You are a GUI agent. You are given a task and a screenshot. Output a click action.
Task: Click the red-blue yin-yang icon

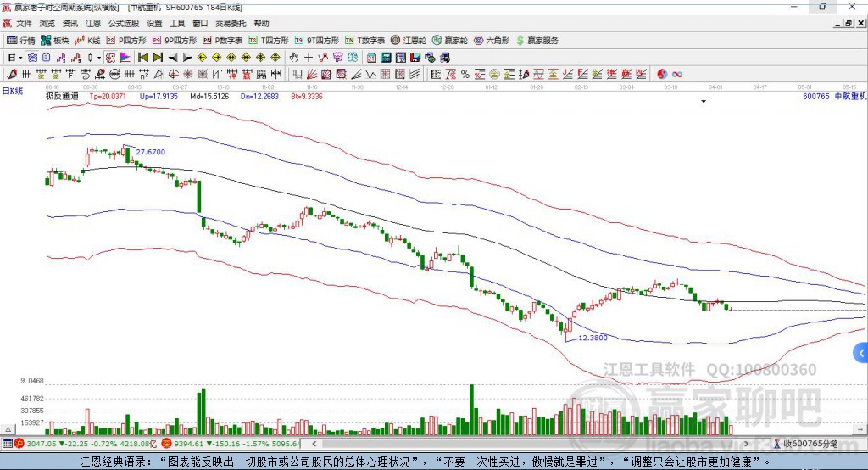point(662,75)
